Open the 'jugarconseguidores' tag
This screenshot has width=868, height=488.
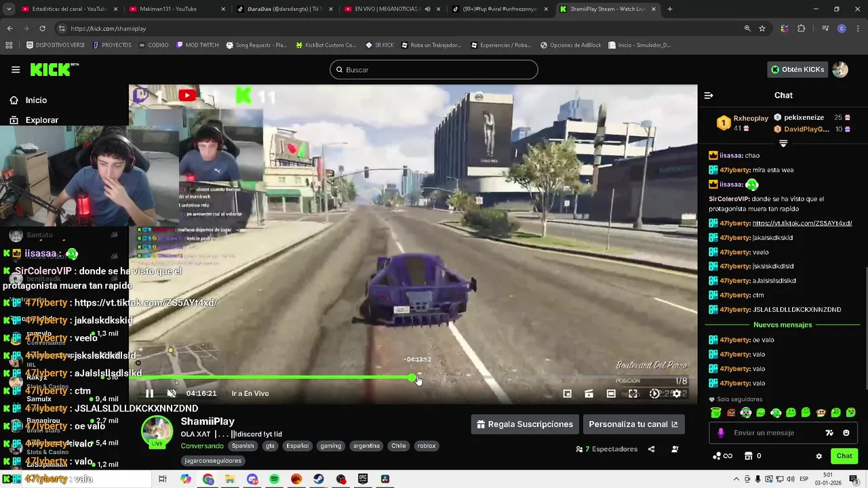tap(213, 461)
